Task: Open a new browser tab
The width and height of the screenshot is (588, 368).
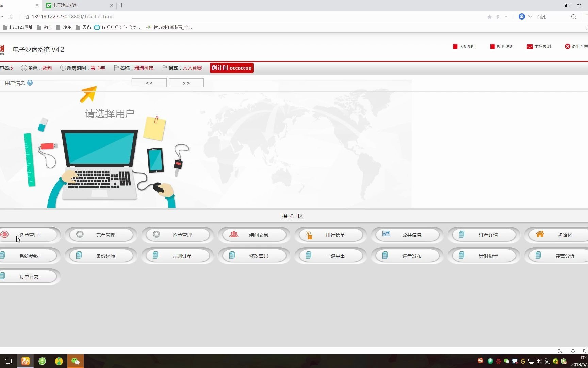Action: pyautogui.click(x=122, y=5)
